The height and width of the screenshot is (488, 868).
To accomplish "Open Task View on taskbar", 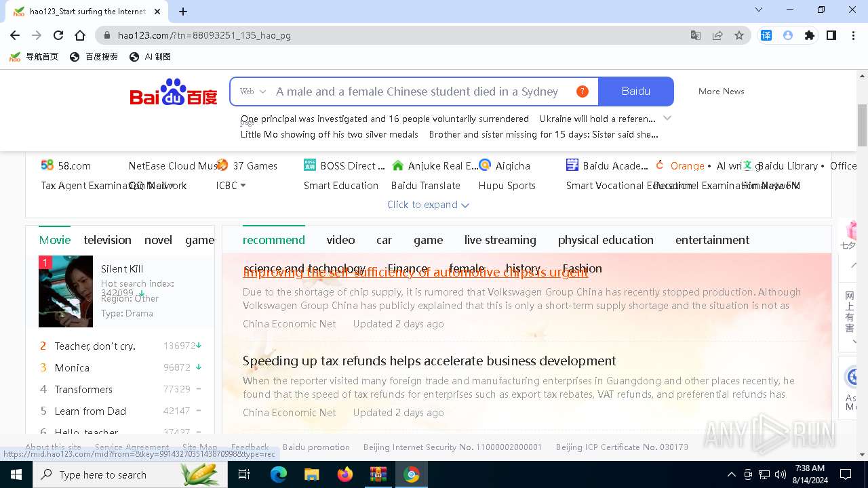I will click(x=244, y=474).
